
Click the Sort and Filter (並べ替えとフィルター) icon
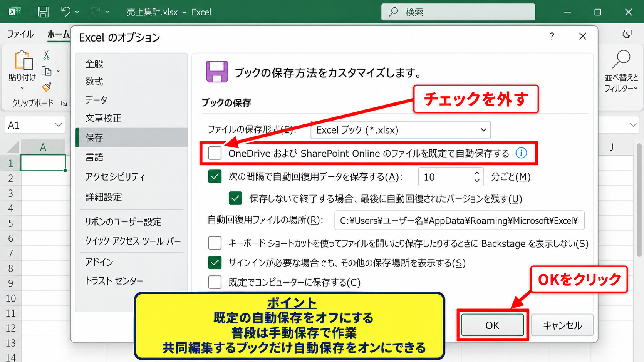(621, 60)
